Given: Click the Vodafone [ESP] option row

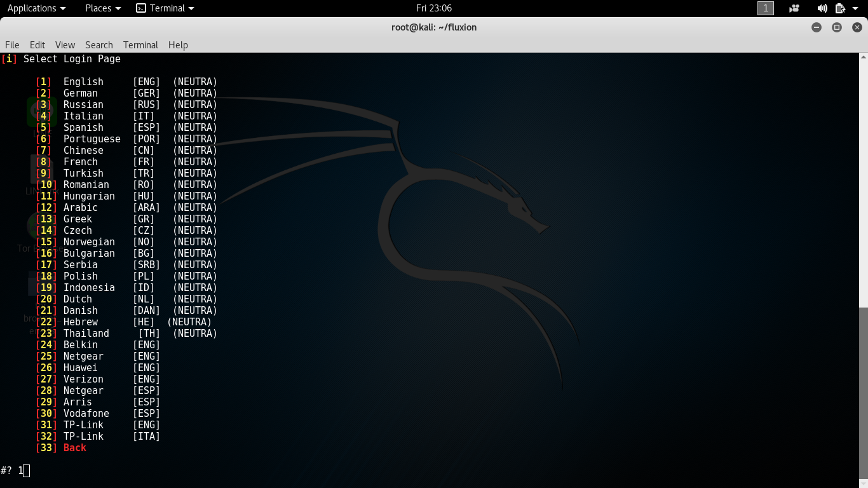Looking at the screenshot, I should 98,414.
